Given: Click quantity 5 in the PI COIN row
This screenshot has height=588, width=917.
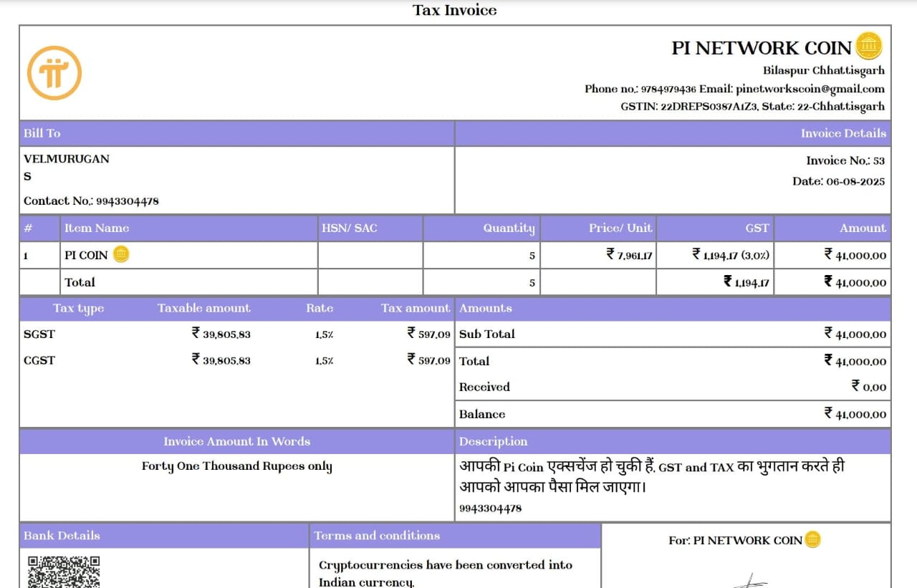Looking at the screenshot, I should 532,256.
